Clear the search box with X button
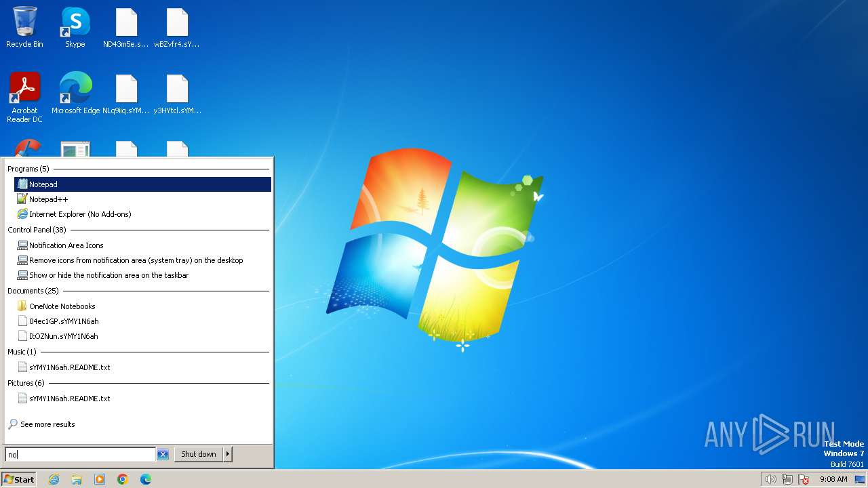Viewport: 868px width, 488px height. tap(163, 455)
